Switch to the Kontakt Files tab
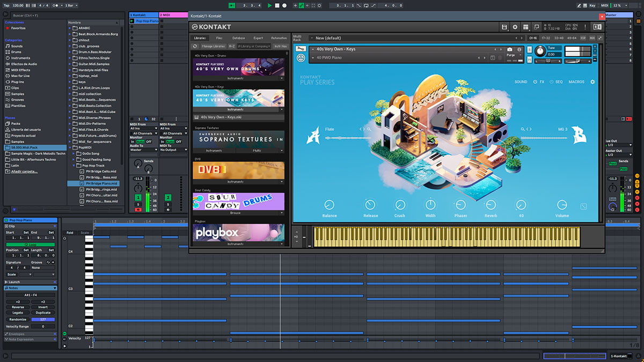The height and width of the screenshot is (362, 644). 219,38
